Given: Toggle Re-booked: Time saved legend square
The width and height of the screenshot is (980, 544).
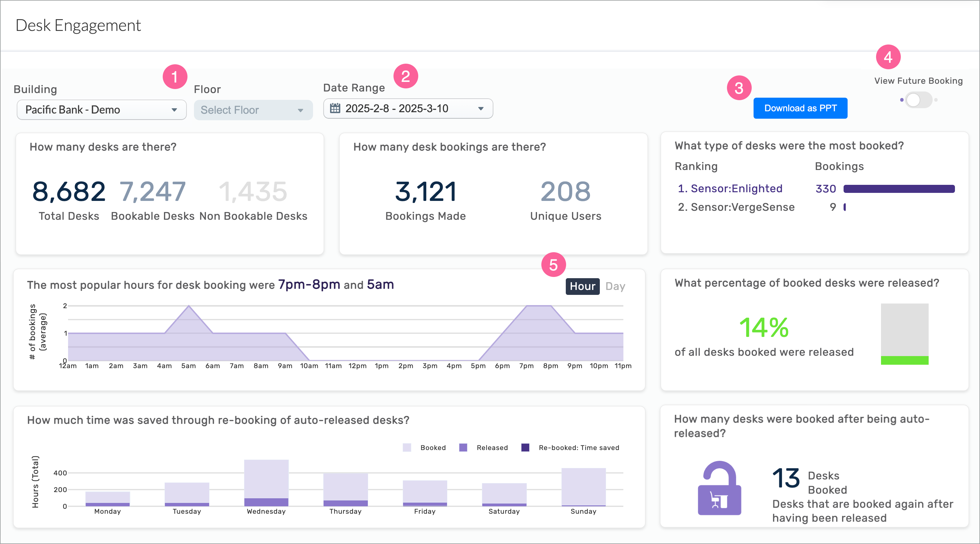Looking at the screenshot, I should 525,448.
